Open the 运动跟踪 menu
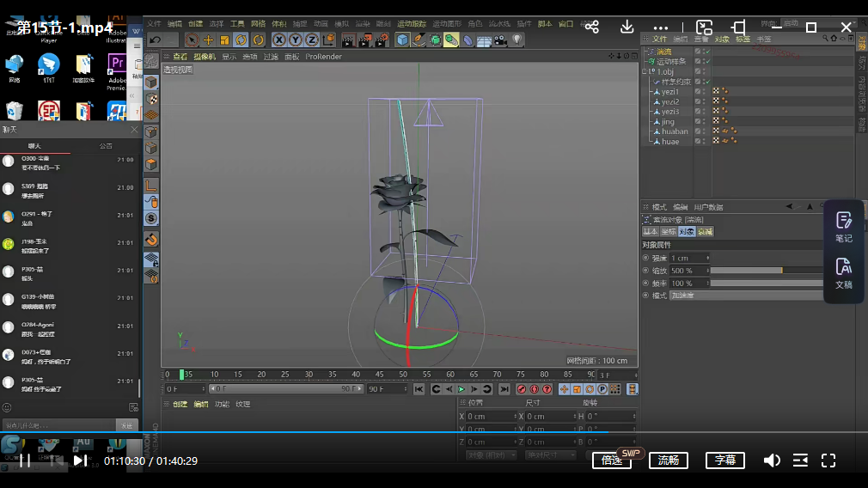This screenshot has width=868, height=488. pyautogui.click(x=412, y=24)
